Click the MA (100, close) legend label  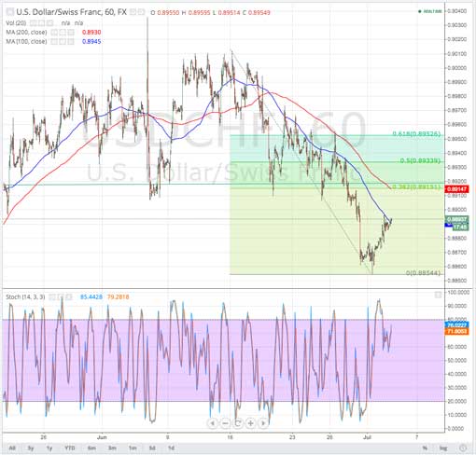pos(26,42)
